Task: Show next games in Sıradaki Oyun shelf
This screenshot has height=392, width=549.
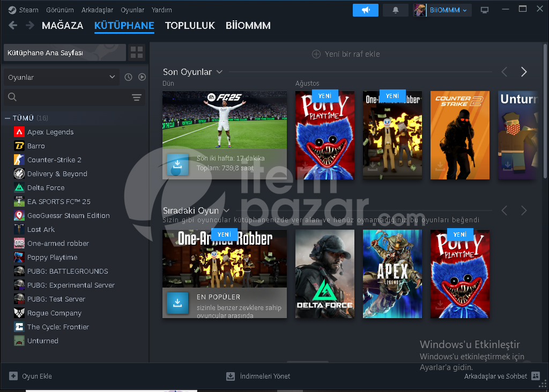Action: [x=524, y=210]
